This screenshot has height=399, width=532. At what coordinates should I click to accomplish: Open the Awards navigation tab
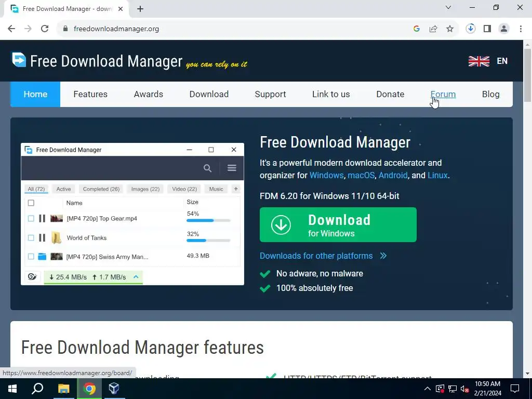(x=148, y=95)
